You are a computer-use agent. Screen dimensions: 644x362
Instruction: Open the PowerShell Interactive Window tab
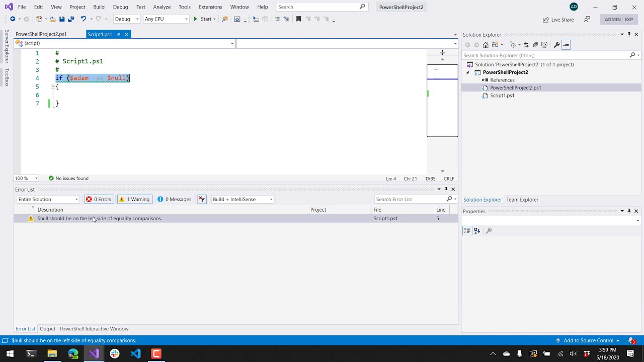(x=94, y=329)
